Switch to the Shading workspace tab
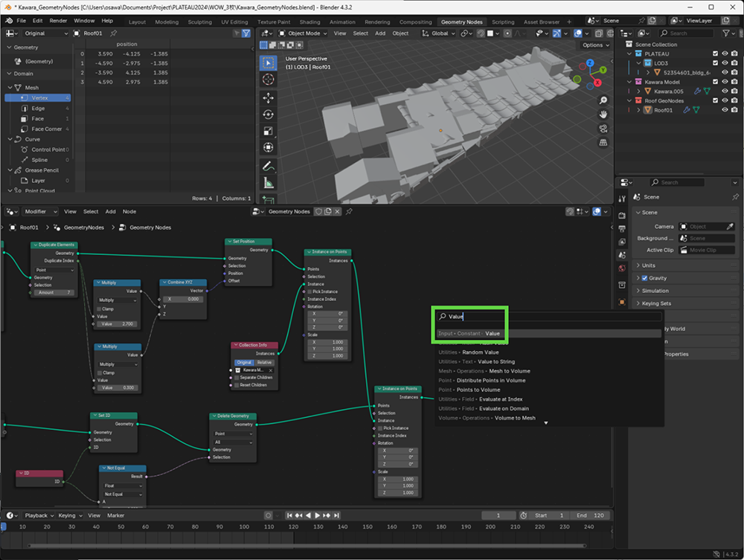Image resolution: width=744 pixels, height=560 pixels. [309, 22]
